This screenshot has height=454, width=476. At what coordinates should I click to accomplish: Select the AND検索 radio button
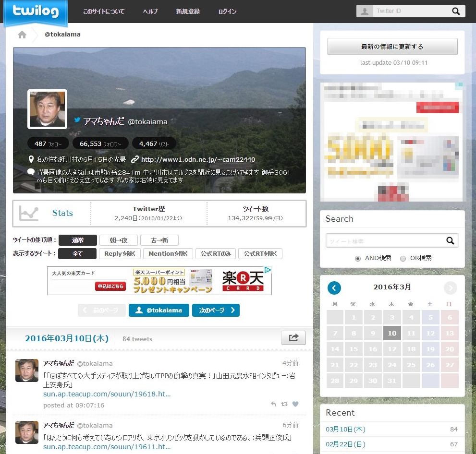click(358, 258)
